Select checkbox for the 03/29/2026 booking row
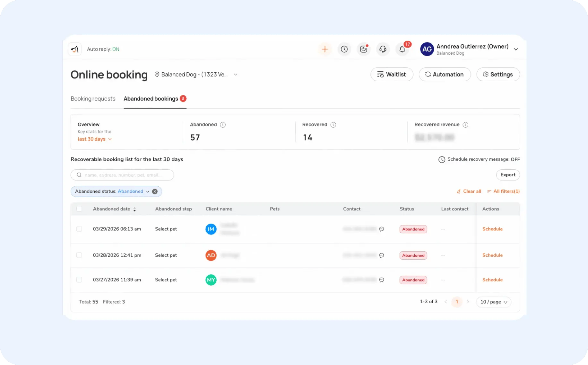The height and width of the screenshot is (365, 588). 79,229
